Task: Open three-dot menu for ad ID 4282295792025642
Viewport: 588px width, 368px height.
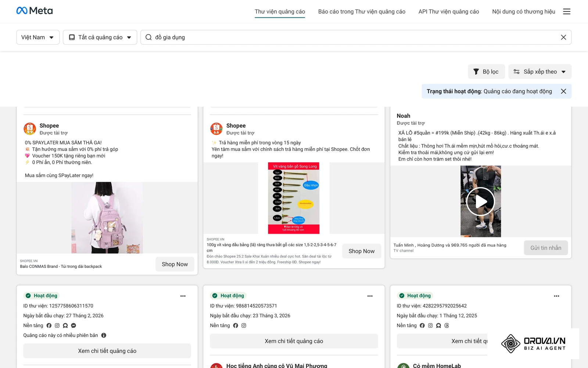Action: (x=556, y=296)
